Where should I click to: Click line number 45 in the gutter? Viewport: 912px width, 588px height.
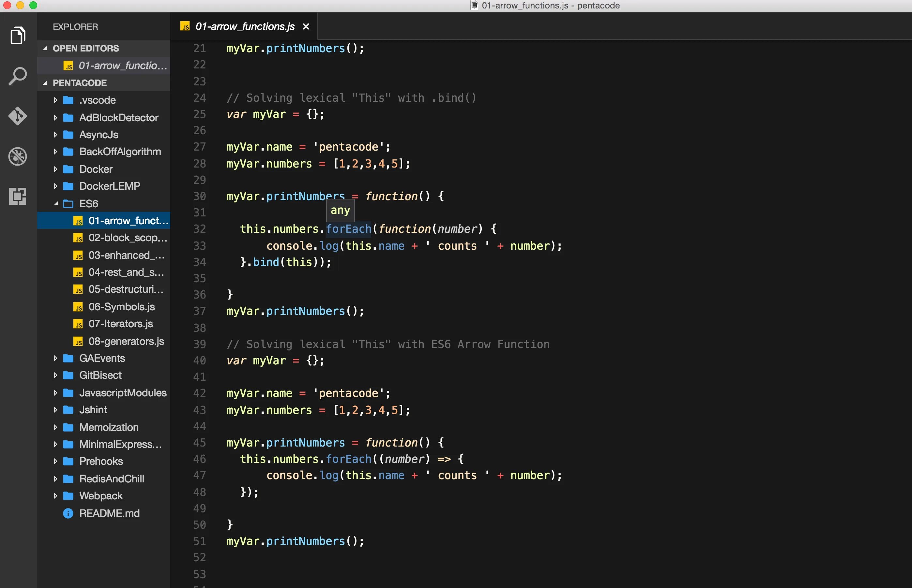click(199, 443)
